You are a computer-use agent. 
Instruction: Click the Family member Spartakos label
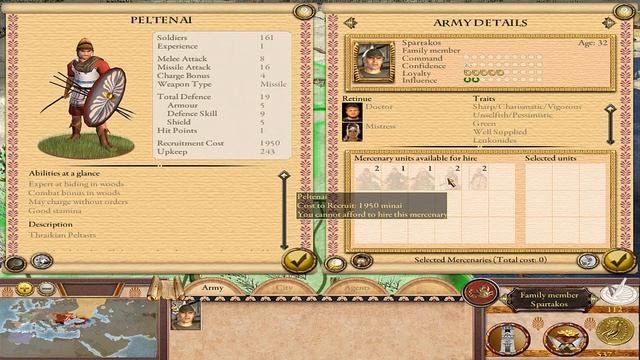pos(549,300)
